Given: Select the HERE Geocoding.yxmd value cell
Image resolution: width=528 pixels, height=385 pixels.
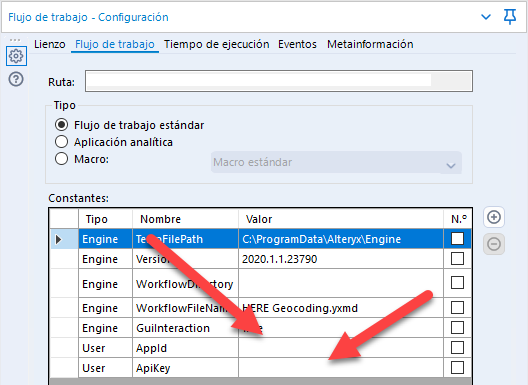Looking at the screenshot, I should coord(341,308).
